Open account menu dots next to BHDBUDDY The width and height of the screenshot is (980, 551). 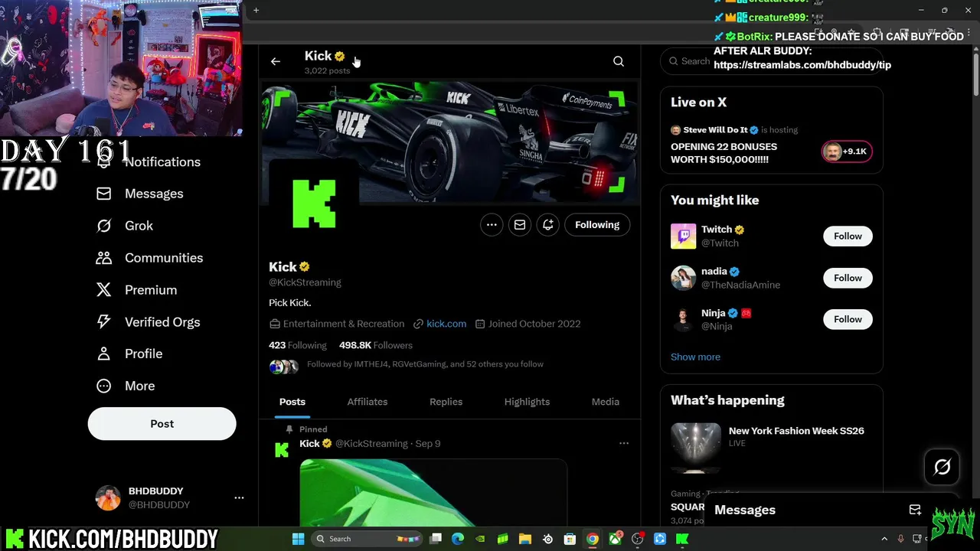tap(239, 498)
